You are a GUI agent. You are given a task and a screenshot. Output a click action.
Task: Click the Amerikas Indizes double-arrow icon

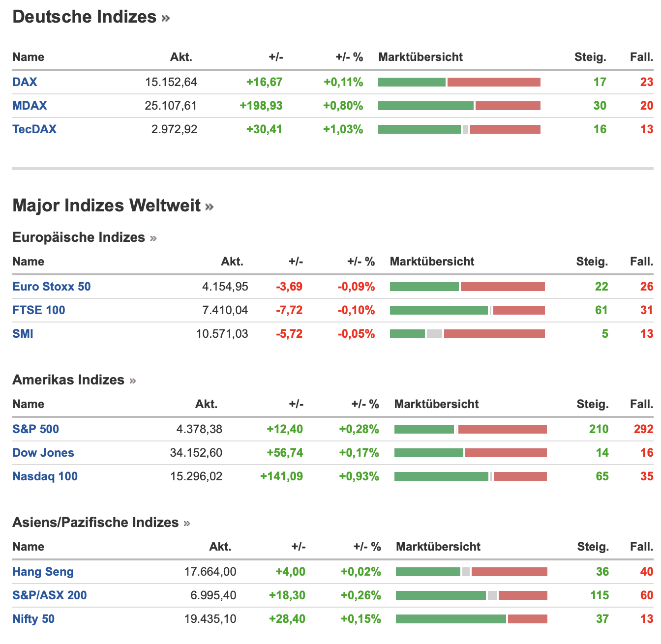(133, 381)
